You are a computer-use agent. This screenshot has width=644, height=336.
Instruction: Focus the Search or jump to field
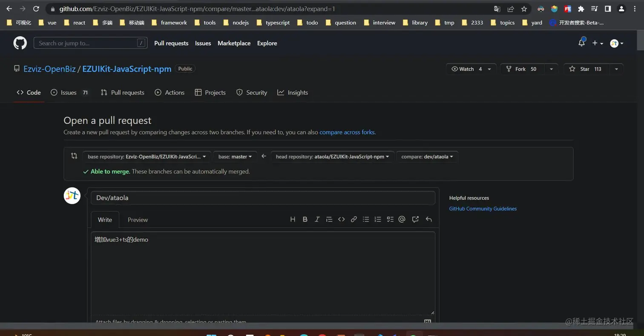pyautogui.click(x=90, y=43)
